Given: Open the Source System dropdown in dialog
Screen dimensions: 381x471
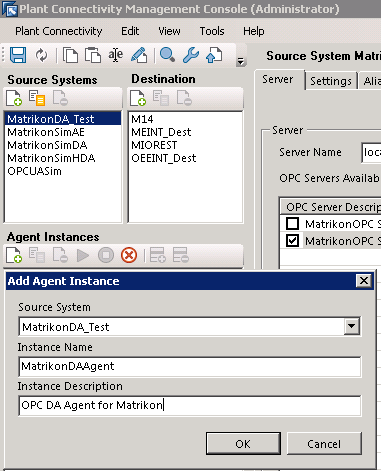Looking at the screenshot, I should click(352, 326).
